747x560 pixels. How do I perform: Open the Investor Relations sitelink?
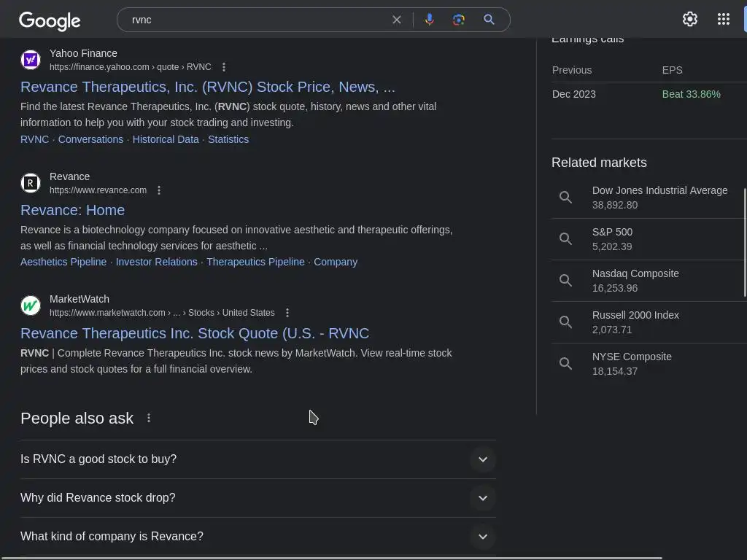pos(156,262)
